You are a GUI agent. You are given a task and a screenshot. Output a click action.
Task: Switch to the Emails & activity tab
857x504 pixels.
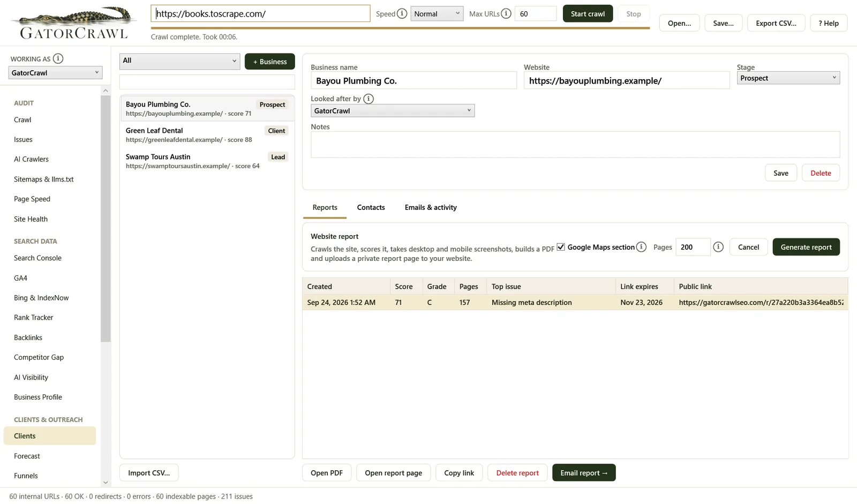[431, 208]
